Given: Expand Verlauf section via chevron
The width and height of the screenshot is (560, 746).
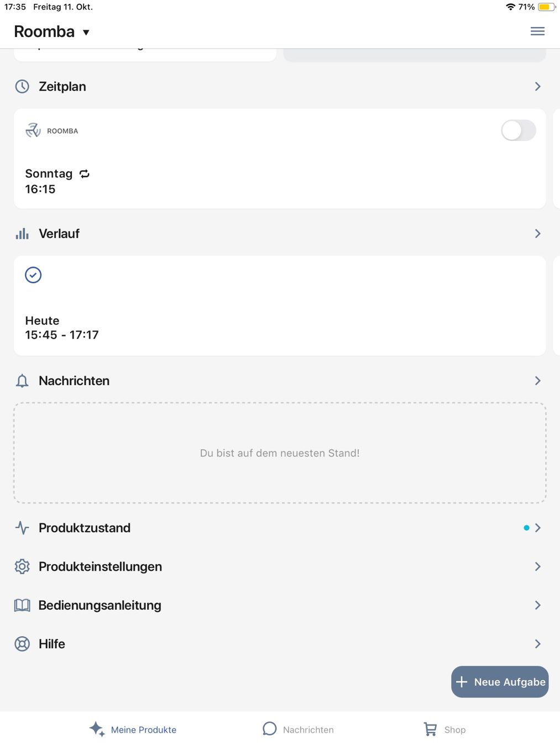Looking at the screenshot, I should click(537, 234).
